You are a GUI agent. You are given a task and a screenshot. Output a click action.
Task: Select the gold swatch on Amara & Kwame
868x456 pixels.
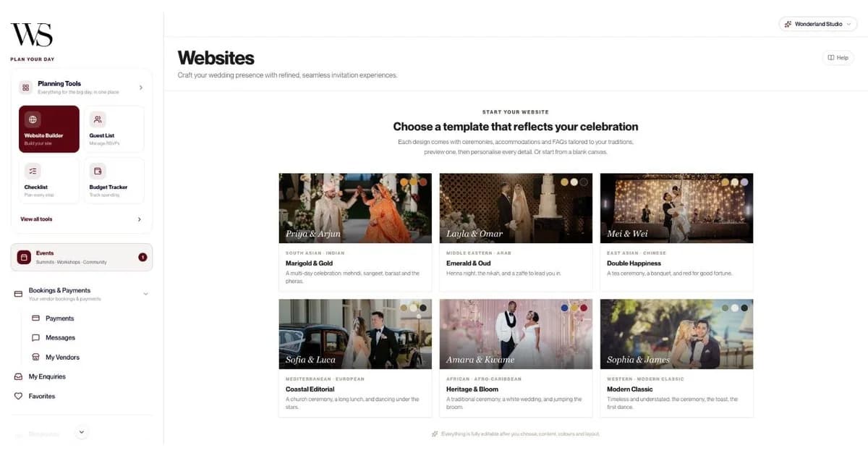tap(574, 308)
